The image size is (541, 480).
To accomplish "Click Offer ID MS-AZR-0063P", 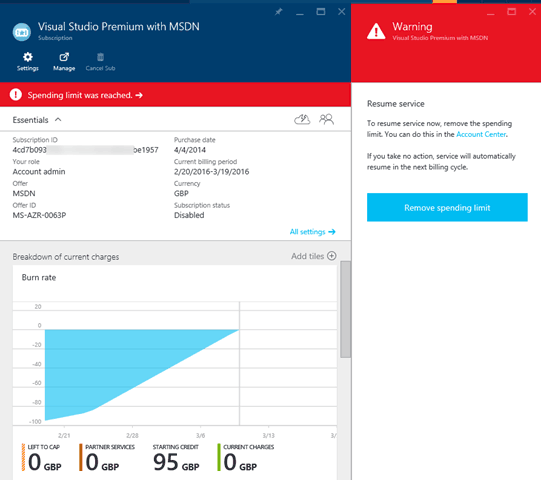I will coord(39,215).
